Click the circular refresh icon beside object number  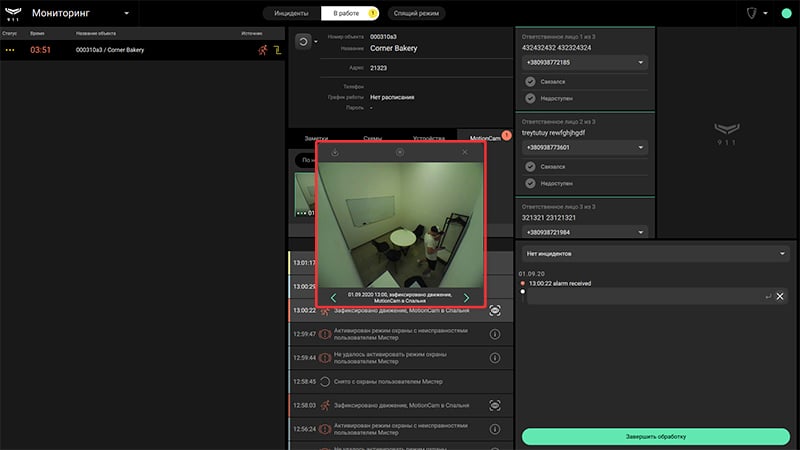[x=303, y=42]
